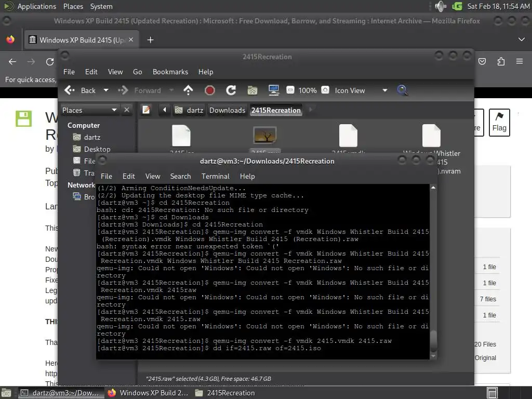Click the Save to Pocket icon
This screenshot has height=399, width=532.
tap(482, 61)
